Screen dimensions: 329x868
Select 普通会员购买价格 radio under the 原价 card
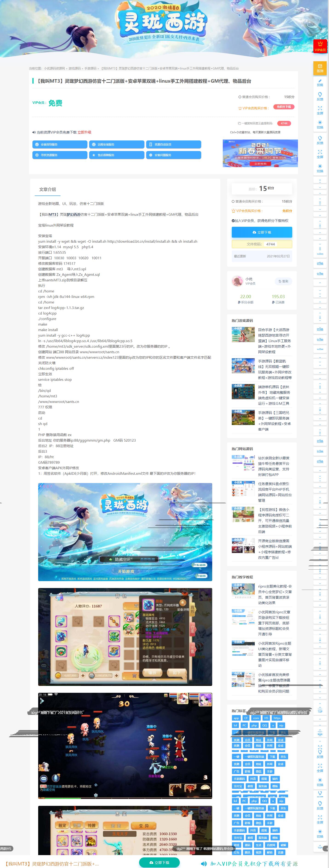233,201
